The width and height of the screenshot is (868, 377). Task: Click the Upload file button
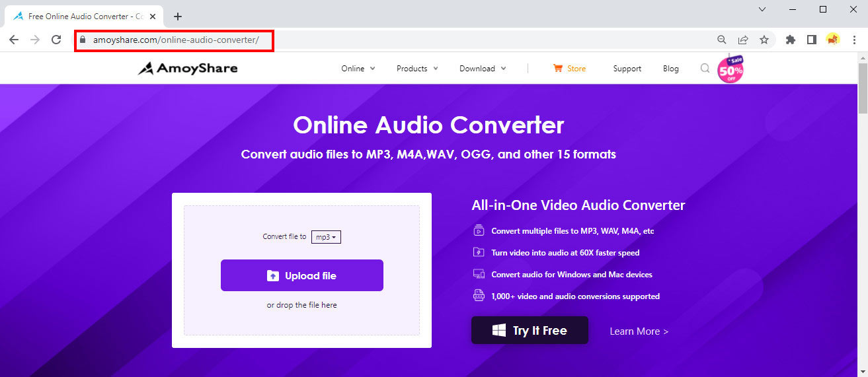(302, 275)
